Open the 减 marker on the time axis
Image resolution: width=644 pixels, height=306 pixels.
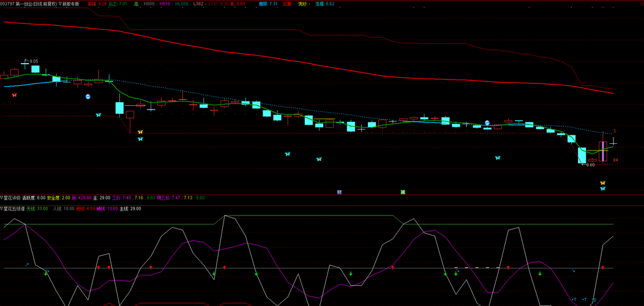tap(403, 192)
